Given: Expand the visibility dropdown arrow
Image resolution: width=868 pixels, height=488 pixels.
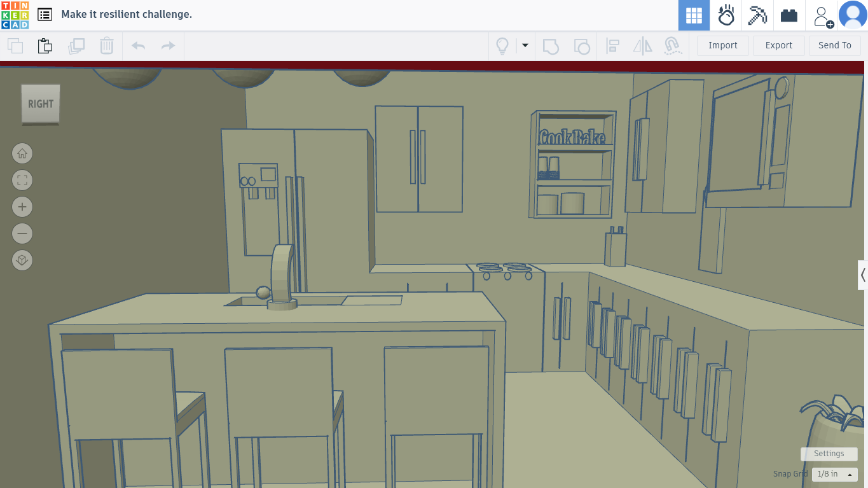Looking at the screenshot, I should (525, 45).
